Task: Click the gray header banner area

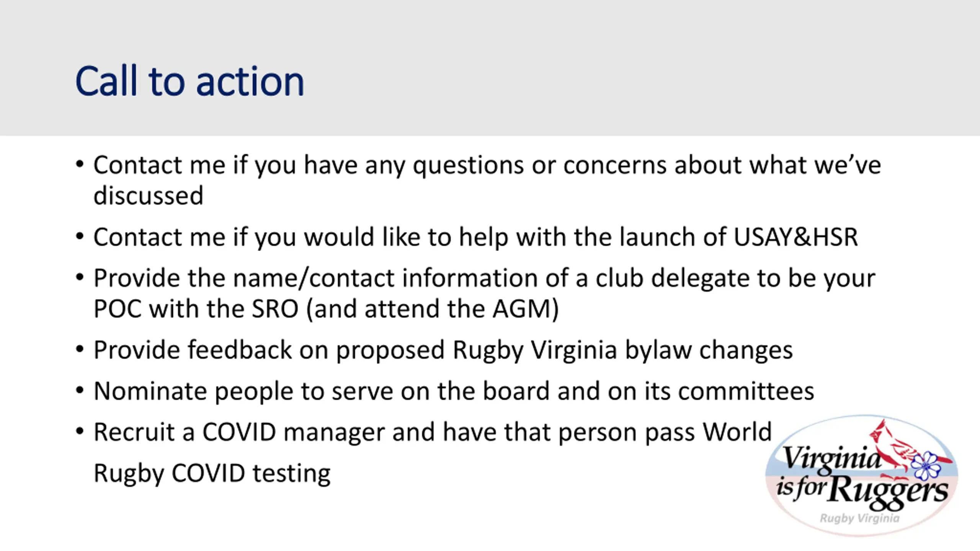Action: [490, 68]
